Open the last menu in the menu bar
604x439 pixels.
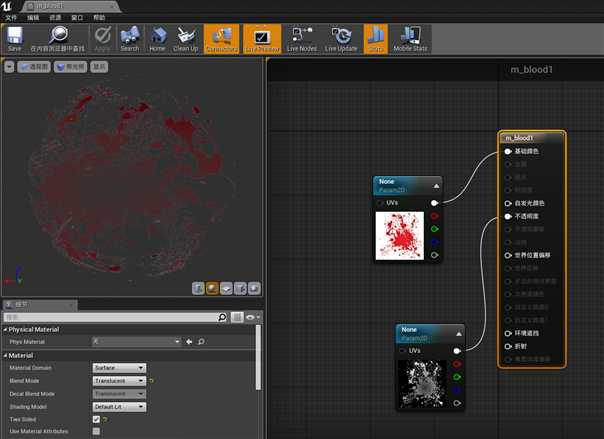(99, 18)
